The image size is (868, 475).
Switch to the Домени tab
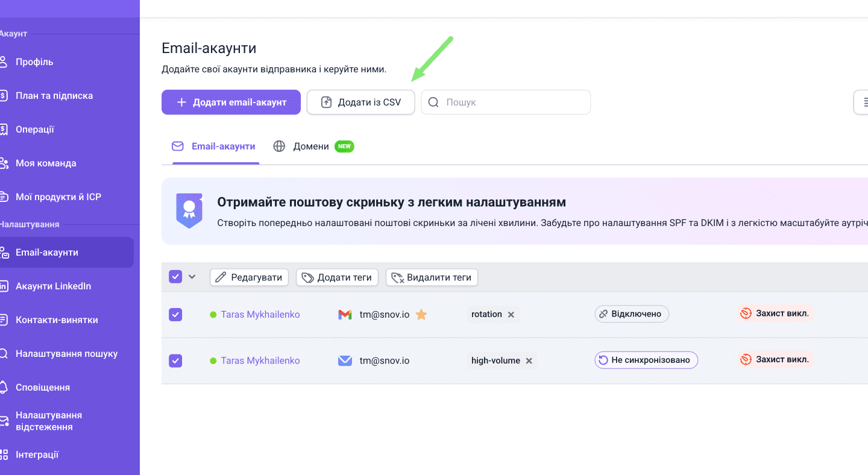[x=310, y=146]
